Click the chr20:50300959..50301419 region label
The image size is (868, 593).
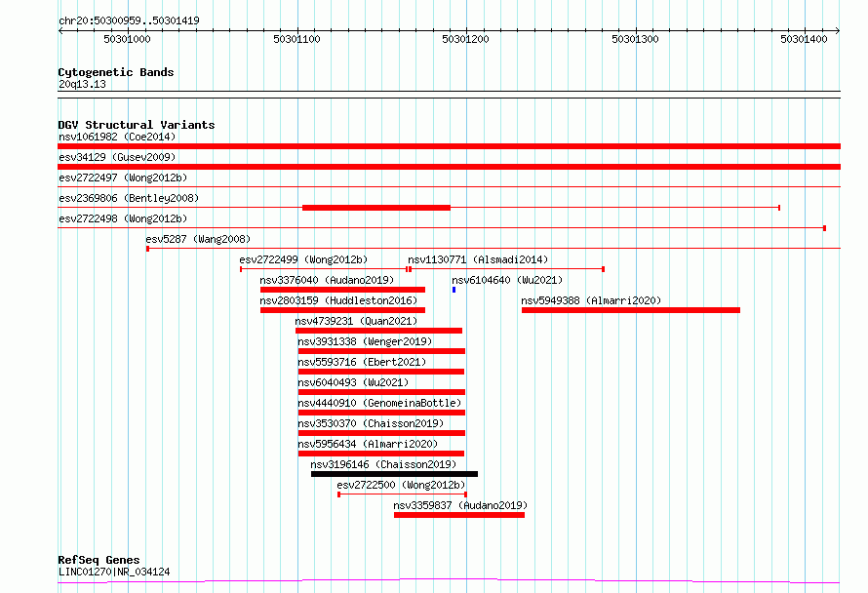[129, 20]
